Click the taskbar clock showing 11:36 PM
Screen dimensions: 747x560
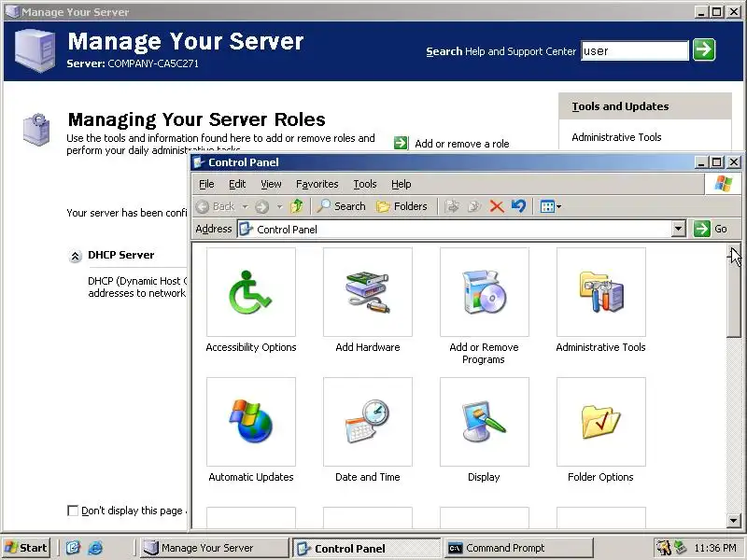715,548
